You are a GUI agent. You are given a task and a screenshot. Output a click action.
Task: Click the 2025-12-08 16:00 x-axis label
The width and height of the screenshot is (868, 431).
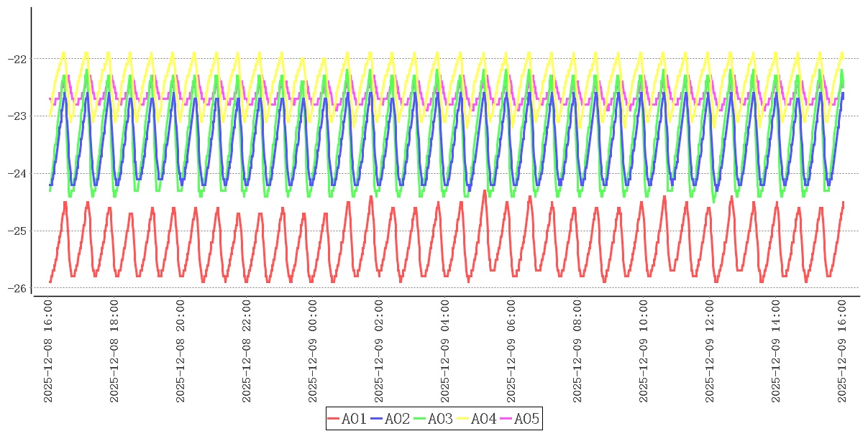[48, 351]
